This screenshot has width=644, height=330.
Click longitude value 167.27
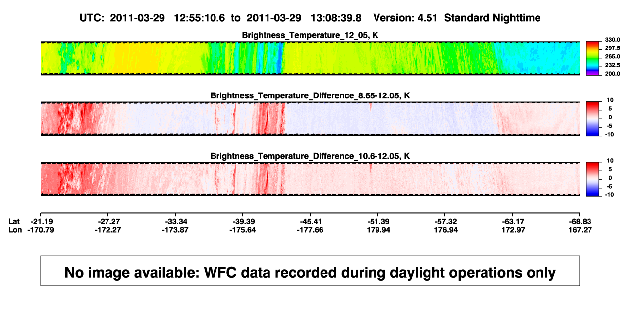[580, 230]
